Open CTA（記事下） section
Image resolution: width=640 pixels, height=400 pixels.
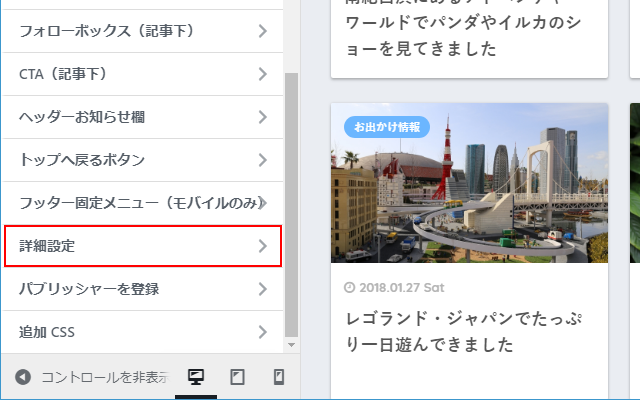[143, 74]
